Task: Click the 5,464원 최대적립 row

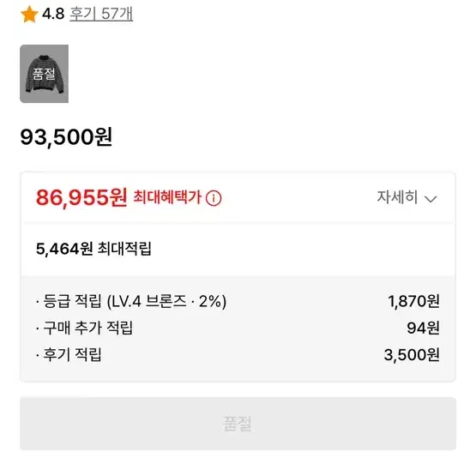Action: click(x=238, y=249)
